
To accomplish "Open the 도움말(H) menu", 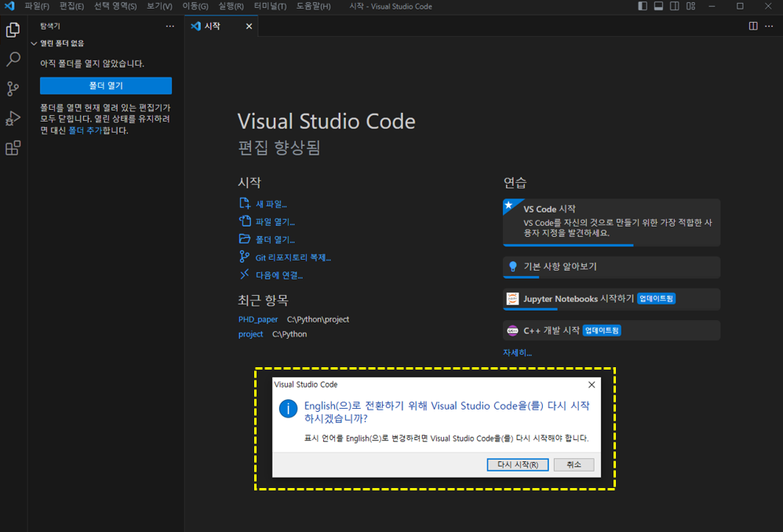I will 313,6.
